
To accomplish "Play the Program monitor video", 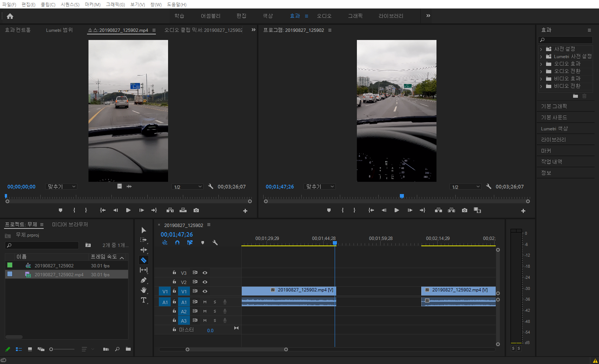I will [x=396, y=210].
